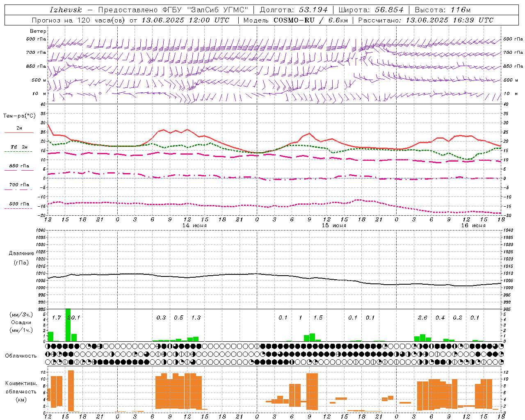Select the Модель COSMO-RU / 6.6км text
The width and height of the screenshot is (525, 420).
295,20
